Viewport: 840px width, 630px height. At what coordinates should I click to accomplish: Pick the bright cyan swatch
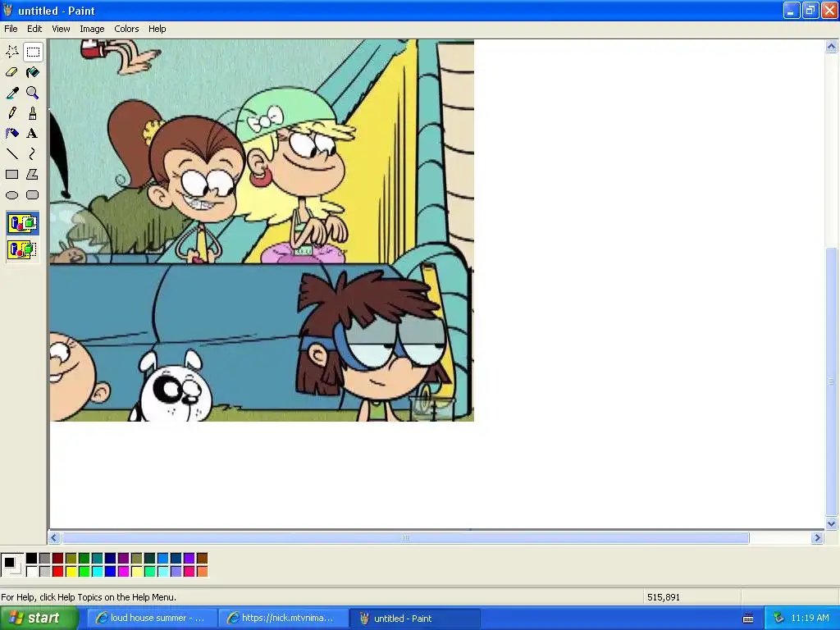[97, 572]
